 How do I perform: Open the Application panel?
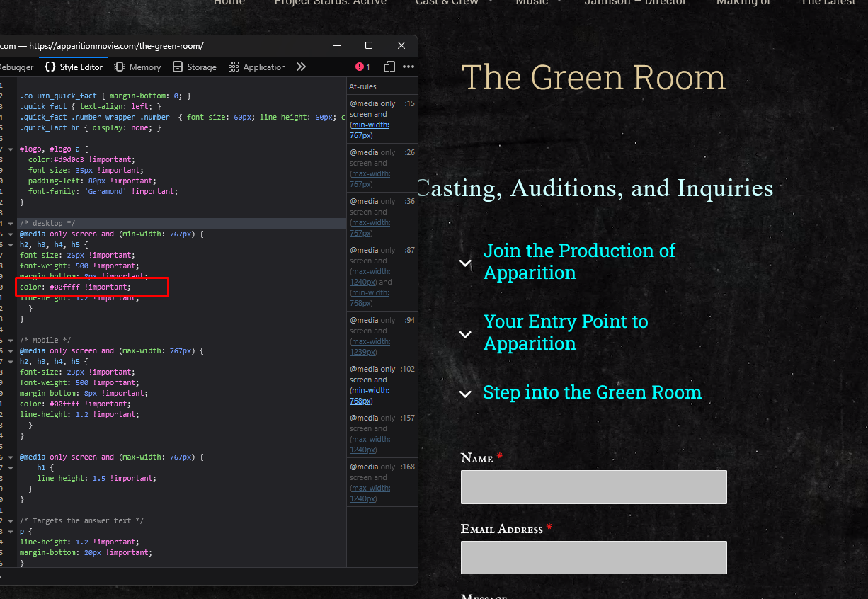click(257, 67)
